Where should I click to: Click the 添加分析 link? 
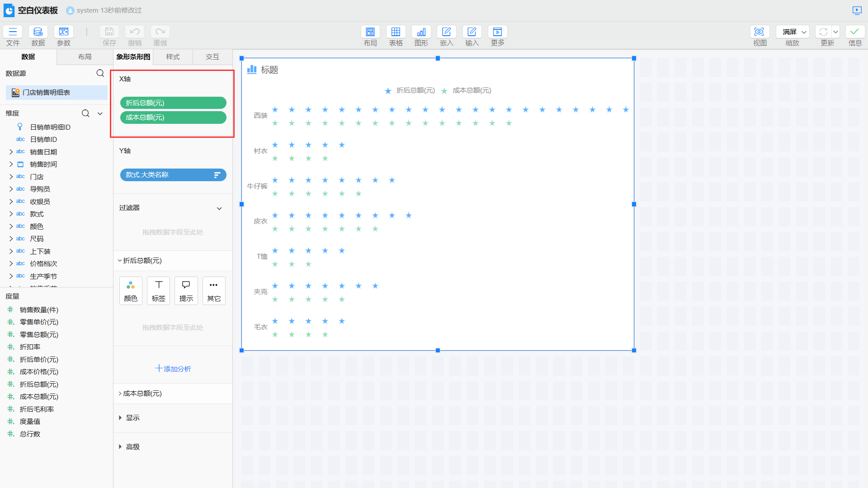[173, 369]
